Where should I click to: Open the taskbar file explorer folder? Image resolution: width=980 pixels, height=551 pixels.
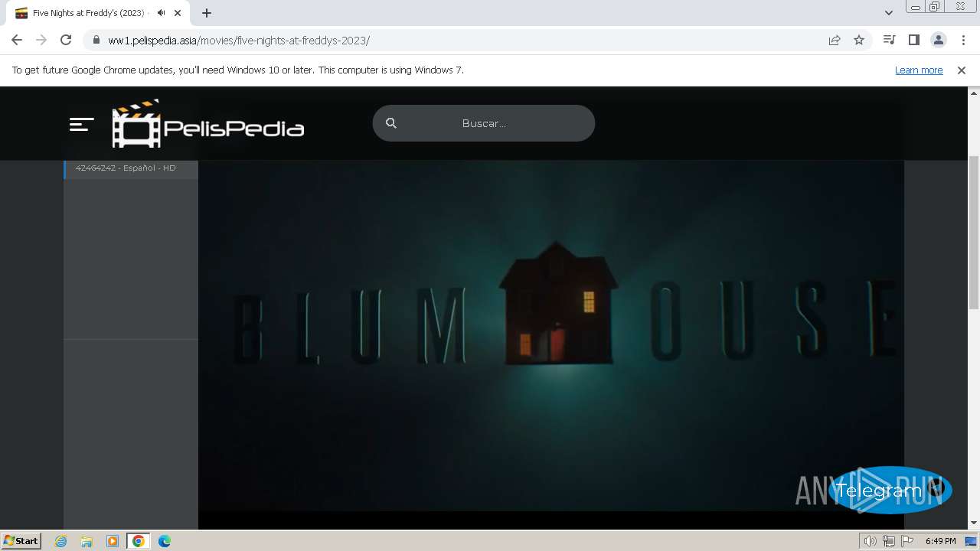[87, 541]
